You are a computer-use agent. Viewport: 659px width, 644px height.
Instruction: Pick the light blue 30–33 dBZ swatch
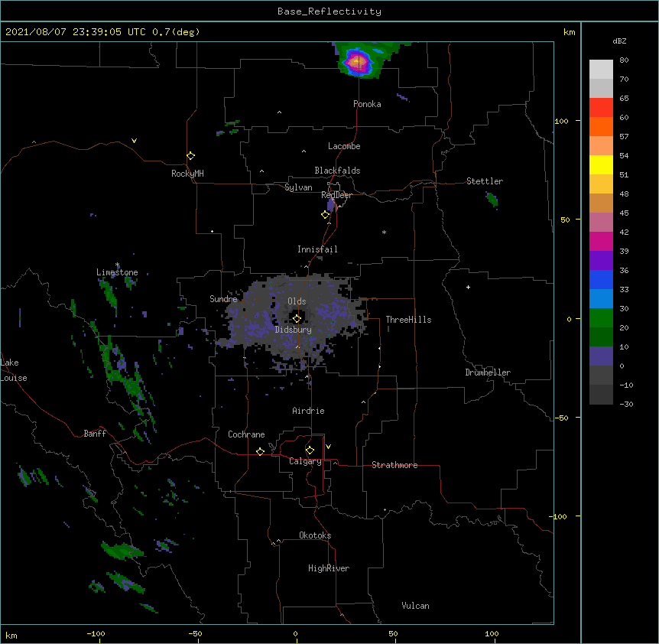click(601, 298)
